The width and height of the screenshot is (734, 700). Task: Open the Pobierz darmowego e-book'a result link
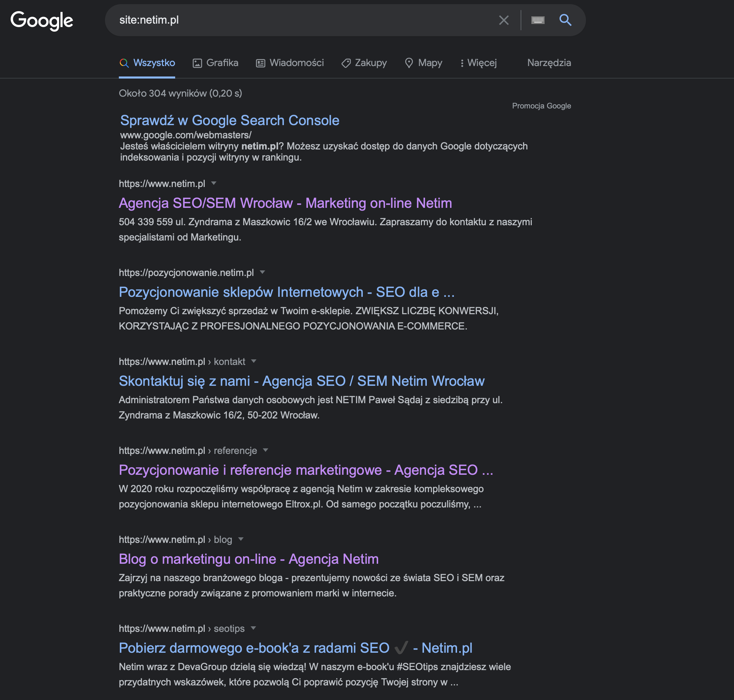[x=295, y=648]
